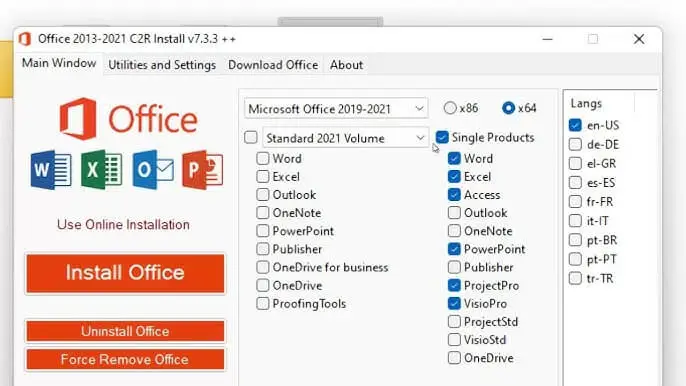This screenshot has width=686, height=386.
Task: Click the Force Remove Office button
Action: (x=125, y=359)
